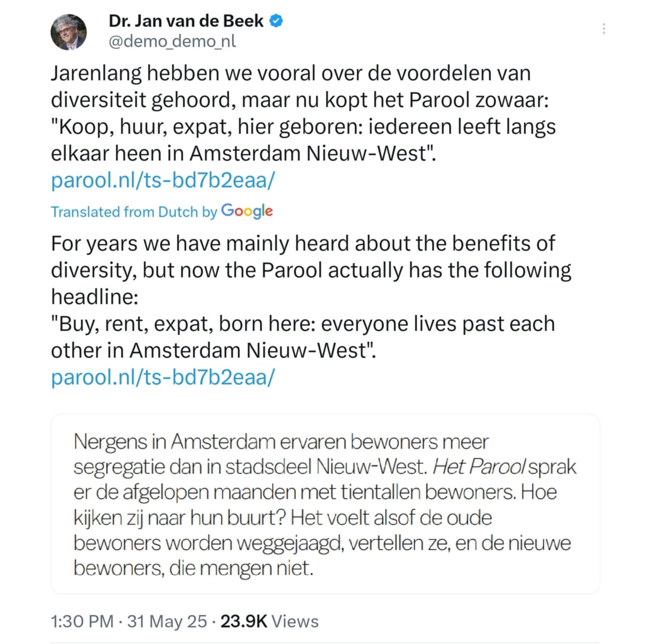Click the Google logo in translation notice

click(x=247, y=211)
